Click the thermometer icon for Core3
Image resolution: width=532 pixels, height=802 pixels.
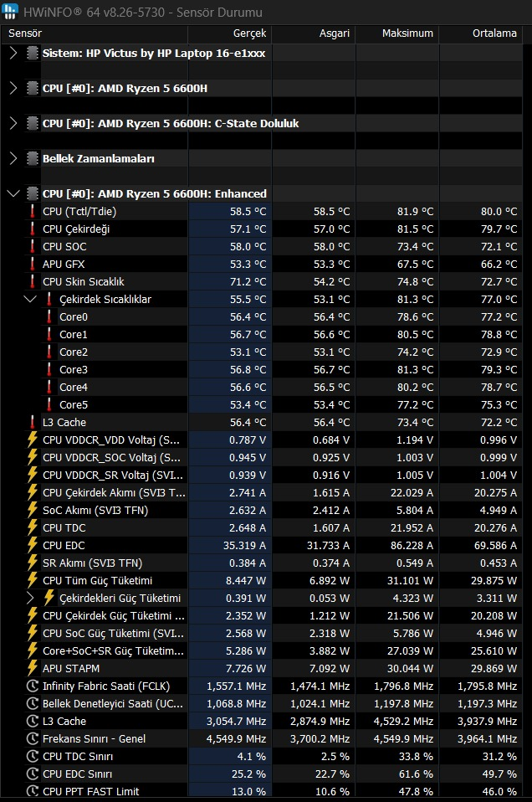point(49,369)
